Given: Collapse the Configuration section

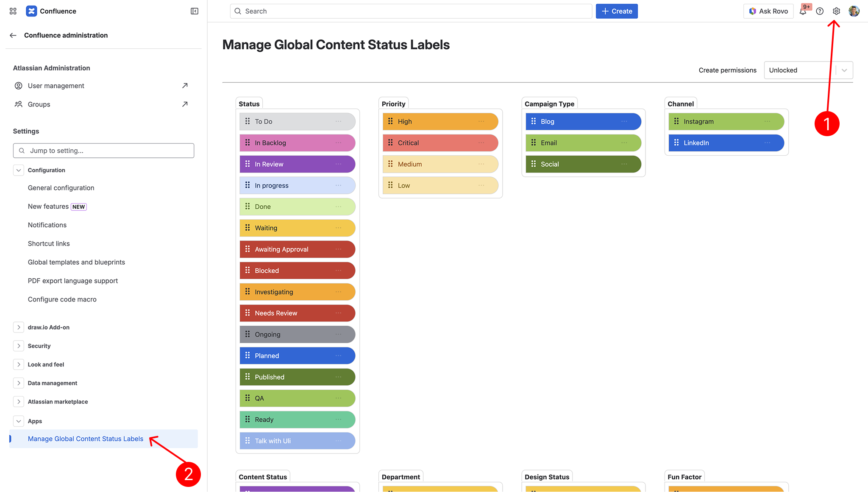Looking at the screenshot, I should (19, 170).
